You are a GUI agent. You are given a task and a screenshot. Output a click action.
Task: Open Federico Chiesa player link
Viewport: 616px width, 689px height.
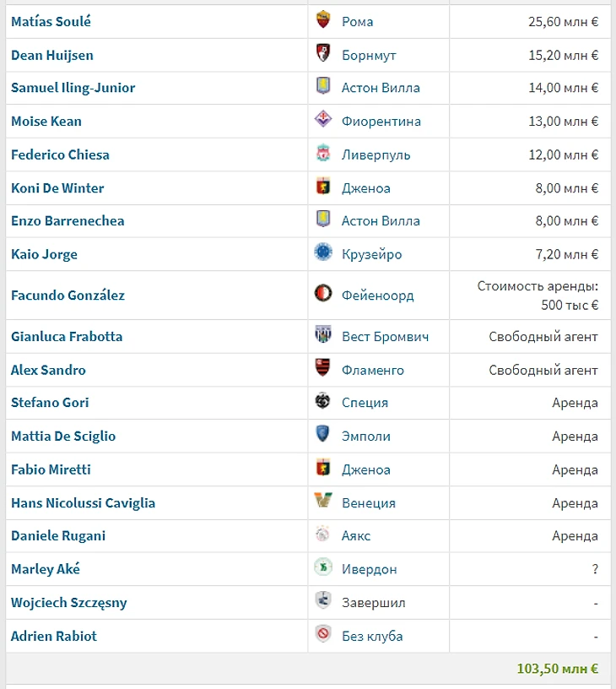60,155
